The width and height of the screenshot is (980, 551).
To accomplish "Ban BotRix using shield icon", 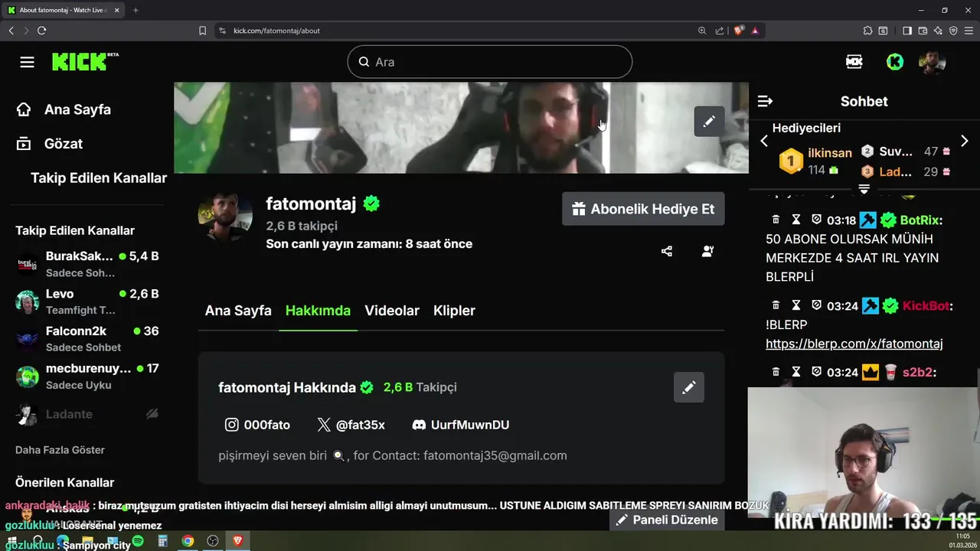I will click(x=816, y=220).
